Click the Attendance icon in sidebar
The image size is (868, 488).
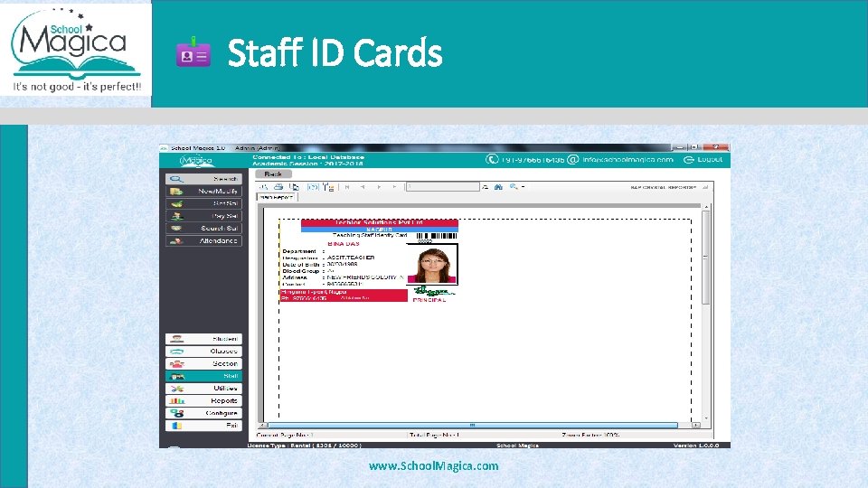pyautogui.click(x=176, y=240)
